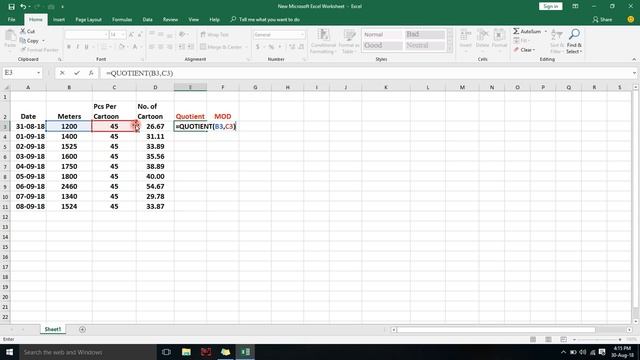The image size is (640, 360).
Task: Select cell containing 26.67
Action: coord(155,127)
